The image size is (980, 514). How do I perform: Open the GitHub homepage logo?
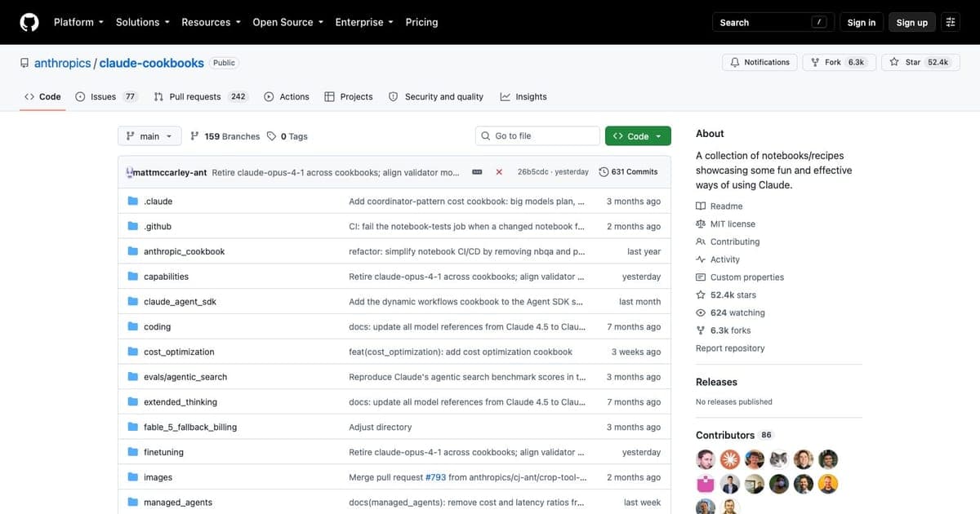pyautogui.click(x=29, y=22)
